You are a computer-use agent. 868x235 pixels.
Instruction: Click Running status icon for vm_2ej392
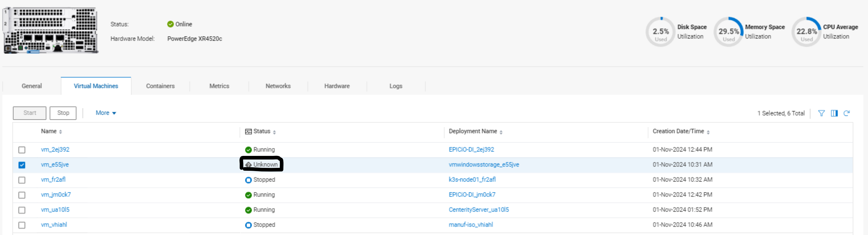(x=248, y=150)
